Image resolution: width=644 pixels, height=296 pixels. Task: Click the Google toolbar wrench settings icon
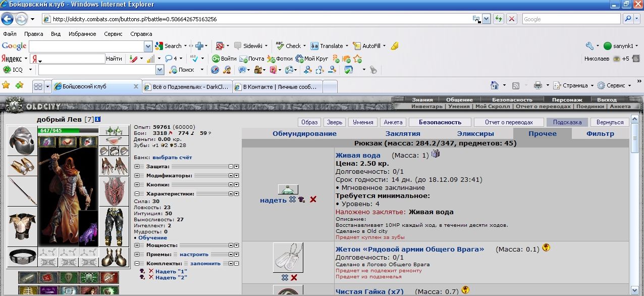(589, 45)
